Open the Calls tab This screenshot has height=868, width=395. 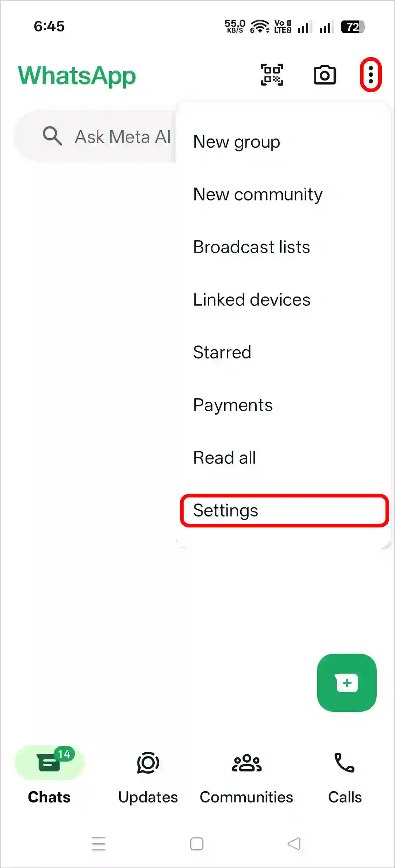pos(345,775)
